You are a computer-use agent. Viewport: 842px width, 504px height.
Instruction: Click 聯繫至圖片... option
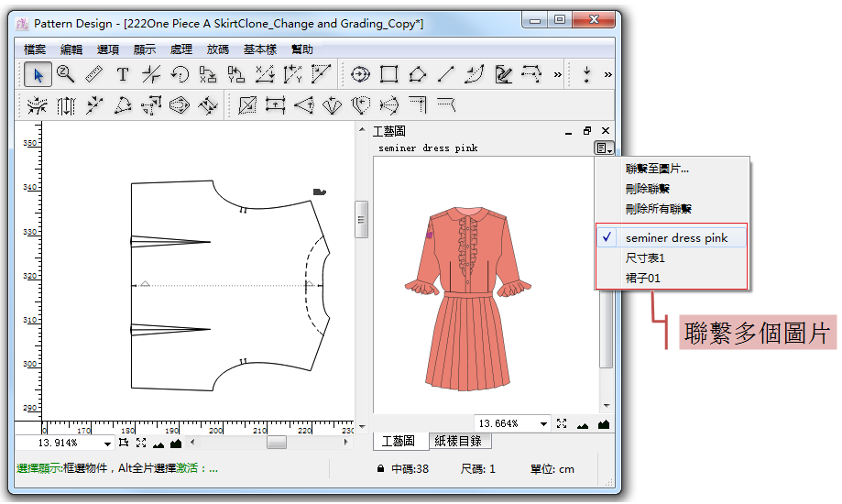pyautogui.click(x=657, y=169)
